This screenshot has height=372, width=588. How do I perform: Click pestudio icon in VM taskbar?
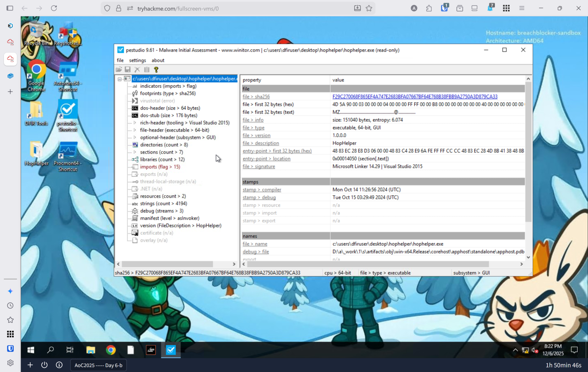[171, 350]
